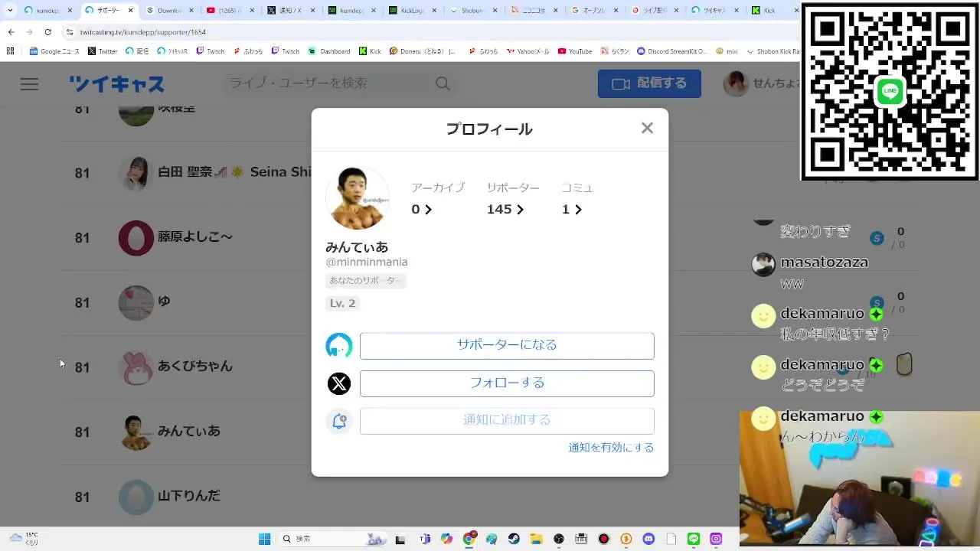
Task: Open Chrome apps grid icon
Action: click(10, 51)
